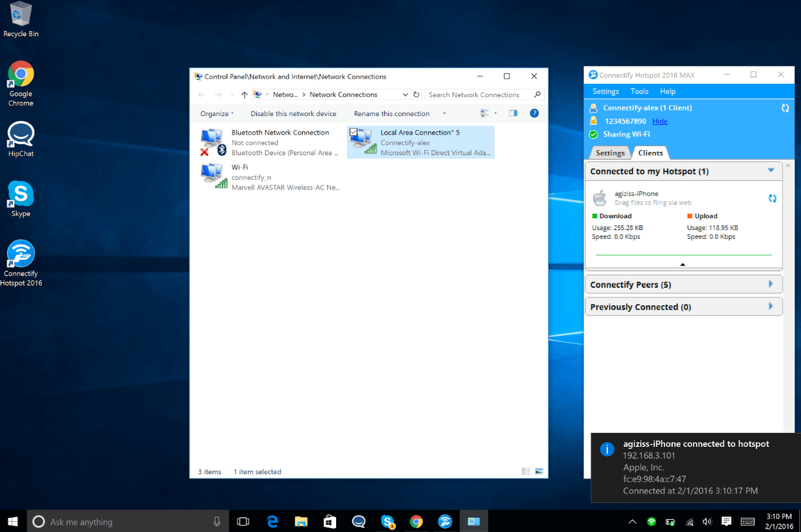This screenshot has height=532, width=801.
Task: Select the Clients tab in Connectify
Action: point(650,153)
